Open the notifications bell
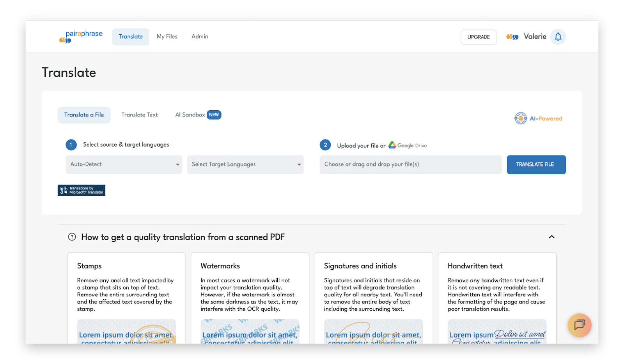The image size is (624, 364). point(558,37)
